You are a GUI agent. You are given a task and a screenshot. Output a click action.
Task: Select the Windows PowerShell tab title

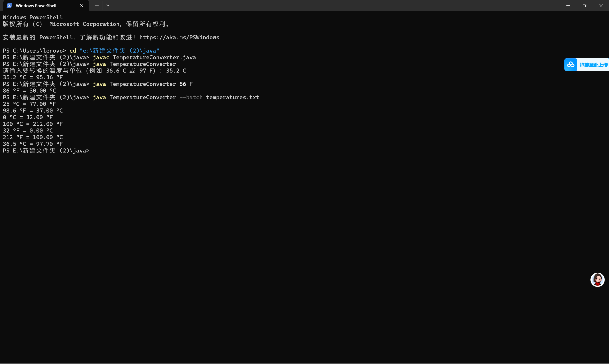point(36,5)
